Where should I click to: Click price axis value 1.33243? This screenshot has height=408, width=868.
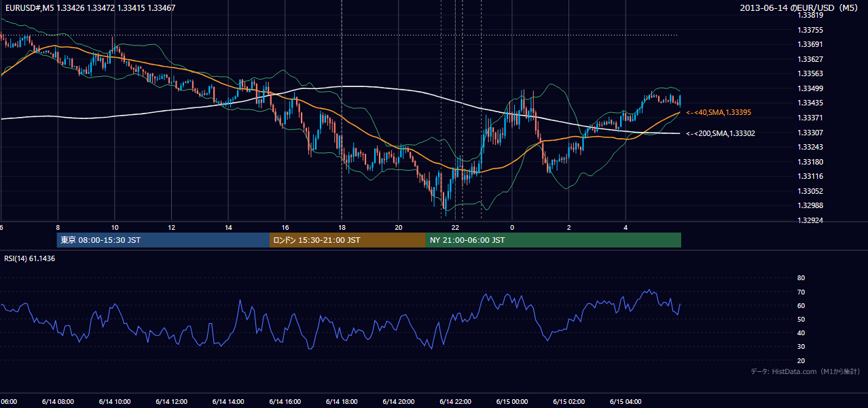[810, 147]
